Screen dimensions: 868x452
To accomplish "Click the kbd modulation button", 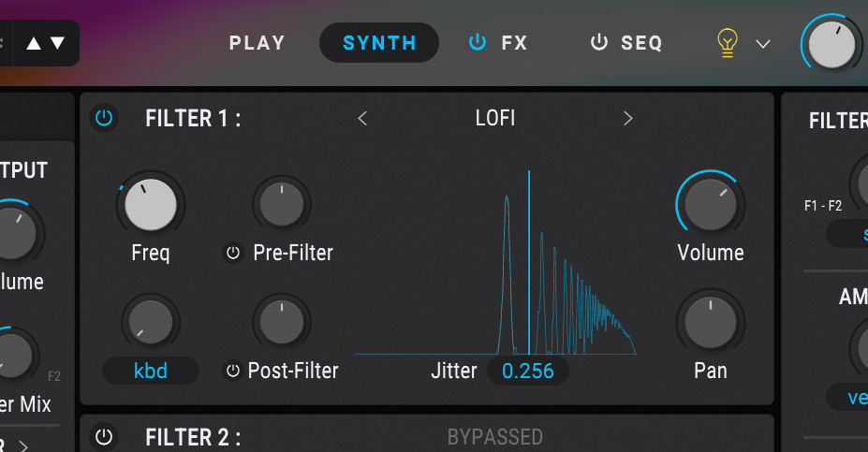I will point(151,371).
